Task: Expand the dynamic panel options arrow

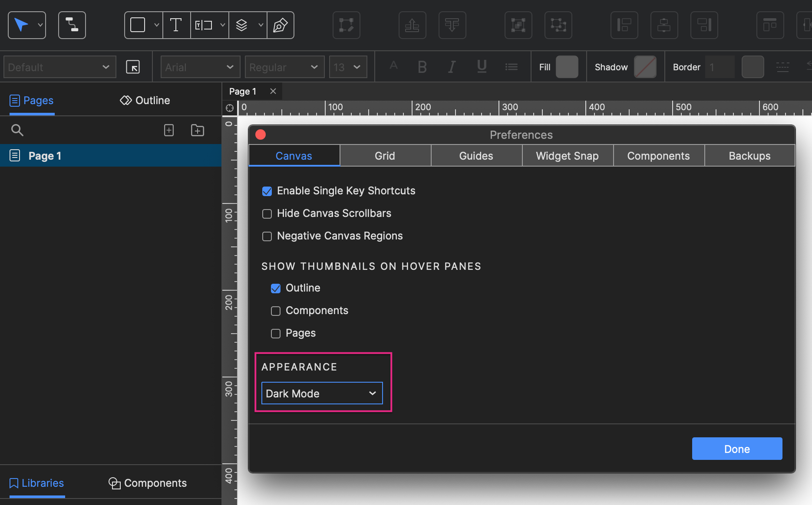Action: click(x=261, y=25)
